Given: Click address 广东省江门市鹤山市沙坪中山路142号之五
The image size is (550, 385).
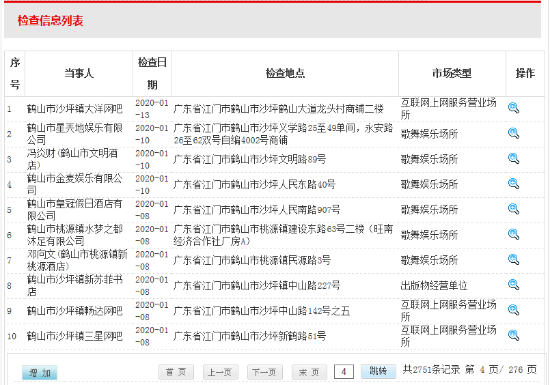Looking at the screenshot, I should (x=262, y=311).
